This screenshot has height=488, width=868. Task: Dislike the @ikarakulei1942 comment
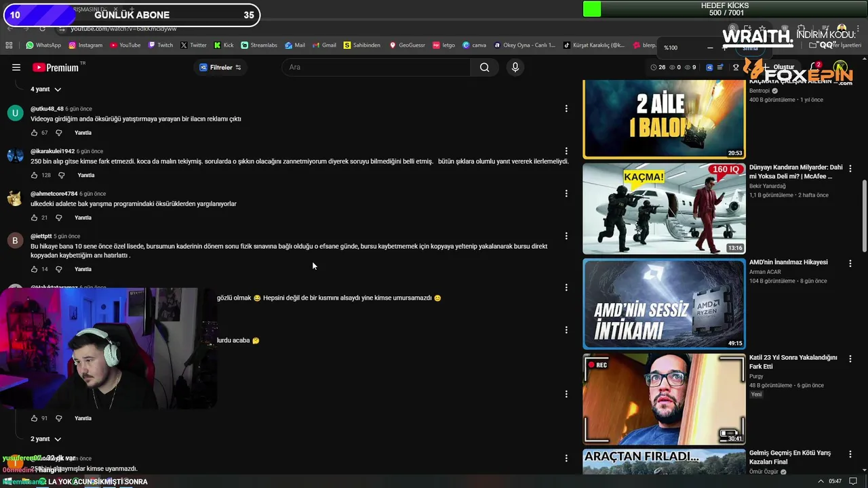pos(61,175)
